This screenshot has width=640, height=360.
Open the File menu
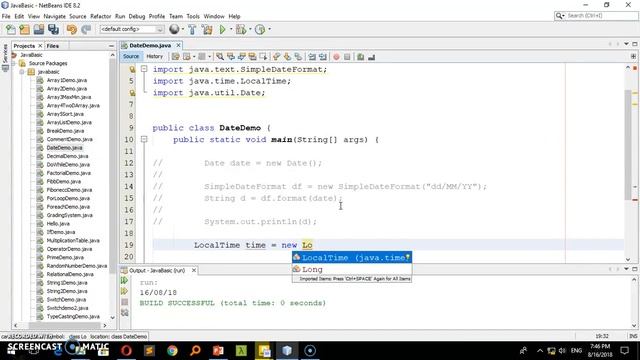pyautogui.click(x=6, y=16)
